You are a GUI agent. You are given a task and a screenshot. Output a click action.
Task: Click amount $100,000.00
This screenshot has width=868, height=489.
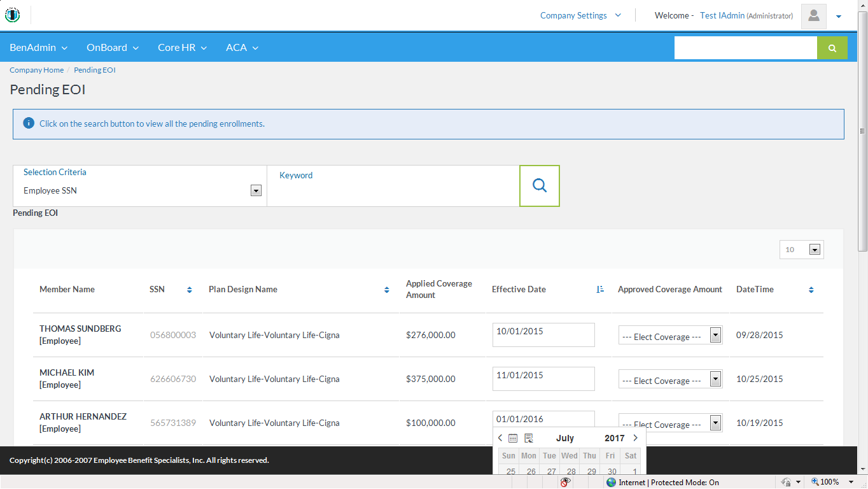tap(431, 423)
